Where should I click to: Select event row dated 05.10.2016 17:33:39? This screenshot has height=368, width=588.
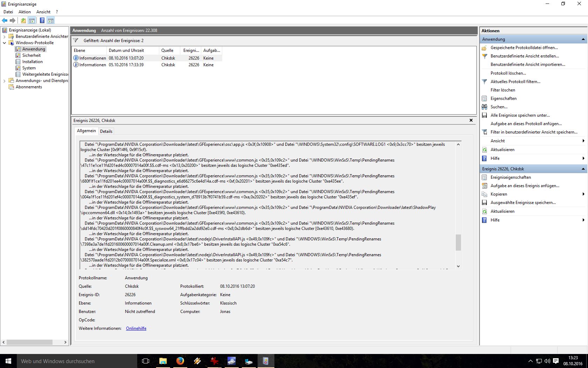tap(147, 65)
